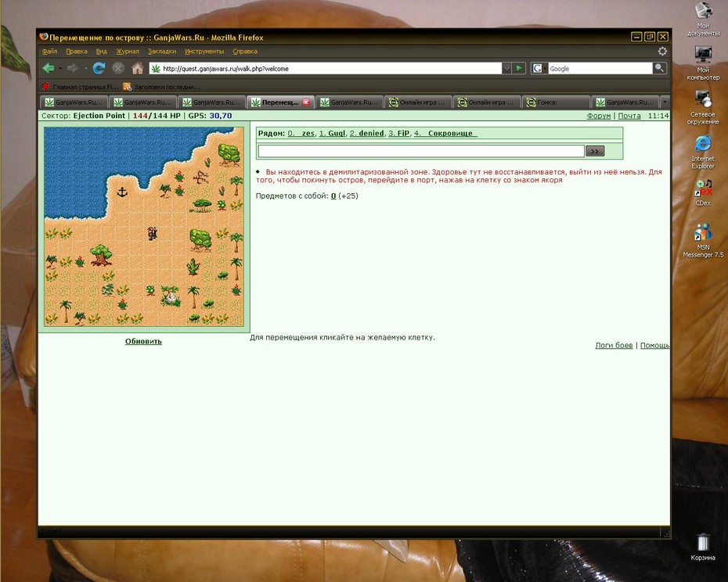Focus the Google search box

600,69
